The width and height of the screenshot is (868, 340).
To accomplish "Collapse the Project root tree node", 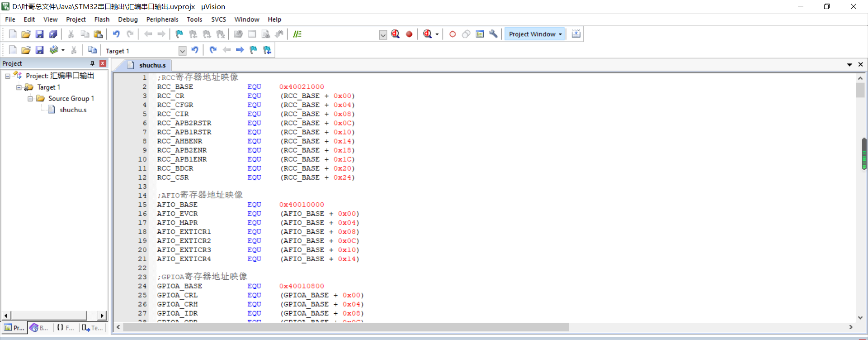I will click(x=7, y=76).
